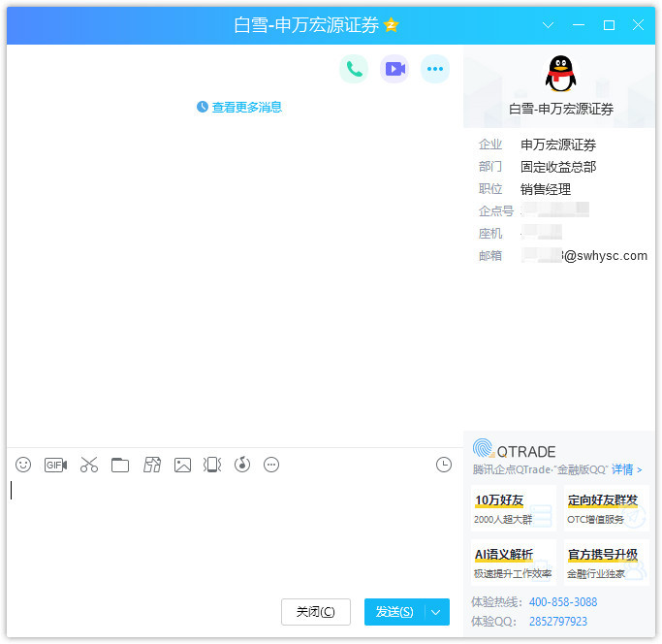Select company value 申万宏源证券

pyautogui.click(x=558, y=145)
